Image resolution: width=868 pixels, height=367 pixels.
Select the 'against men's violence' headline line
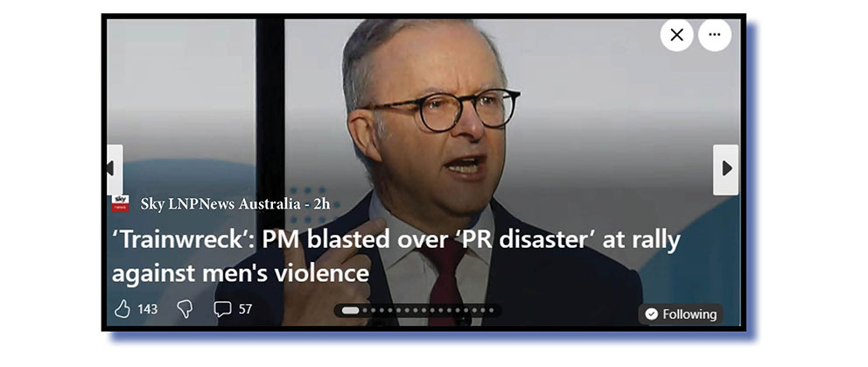[x=241, y=273]
